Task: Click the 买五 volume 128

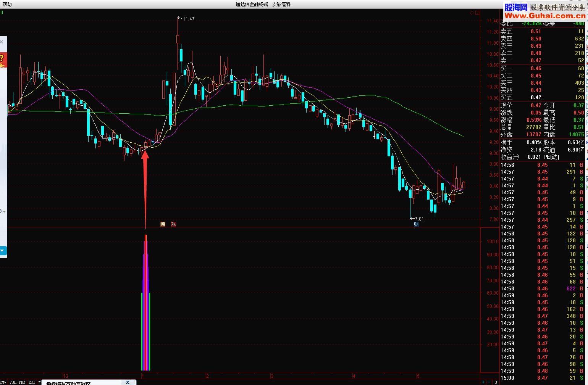Action: (580, 97)
